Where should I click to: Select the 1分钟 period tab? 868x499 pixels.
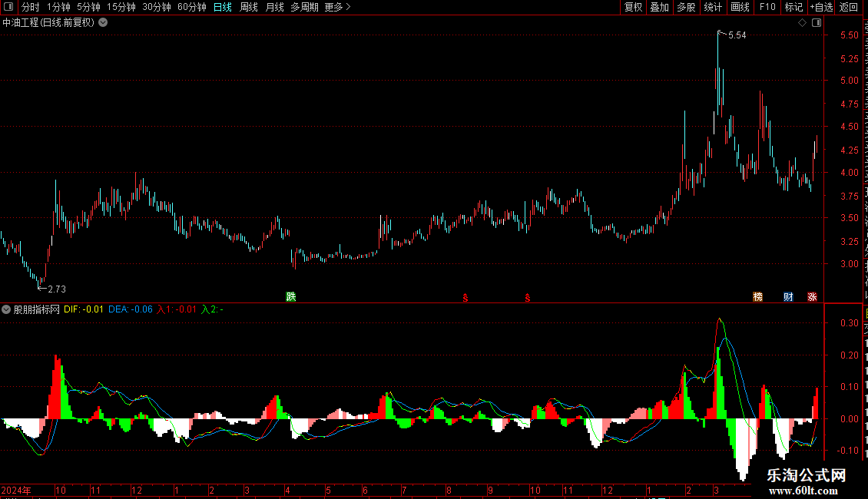click(x=58, y=7)
